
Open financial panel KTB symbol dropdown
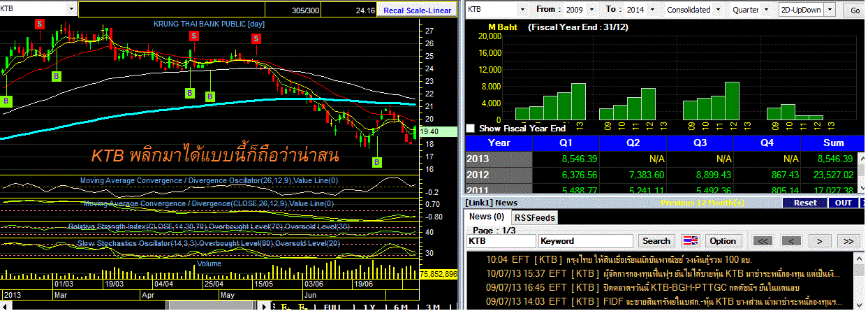pos(522,10)
